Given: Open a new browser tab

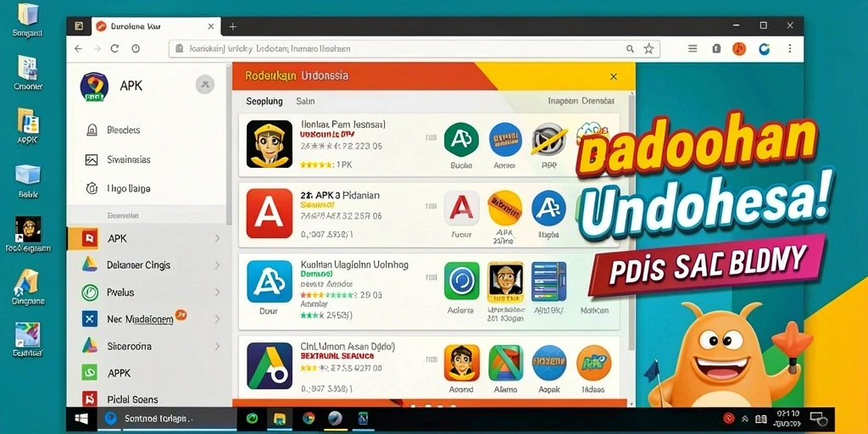Looking at the screenshot, I should [x=233, y=26].
